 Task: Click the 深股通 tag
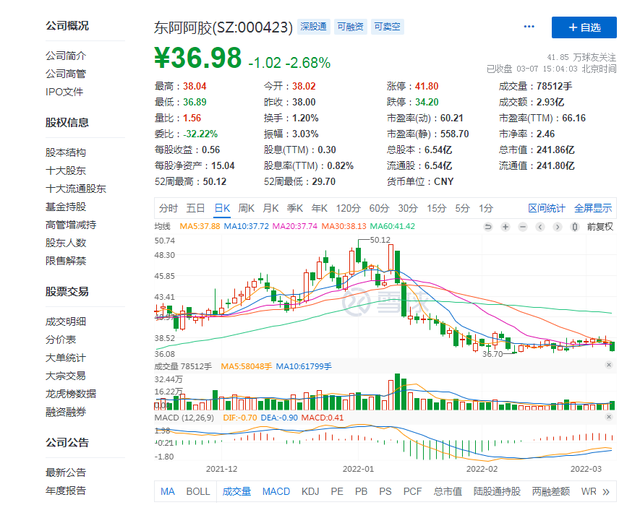coord(313,27)
